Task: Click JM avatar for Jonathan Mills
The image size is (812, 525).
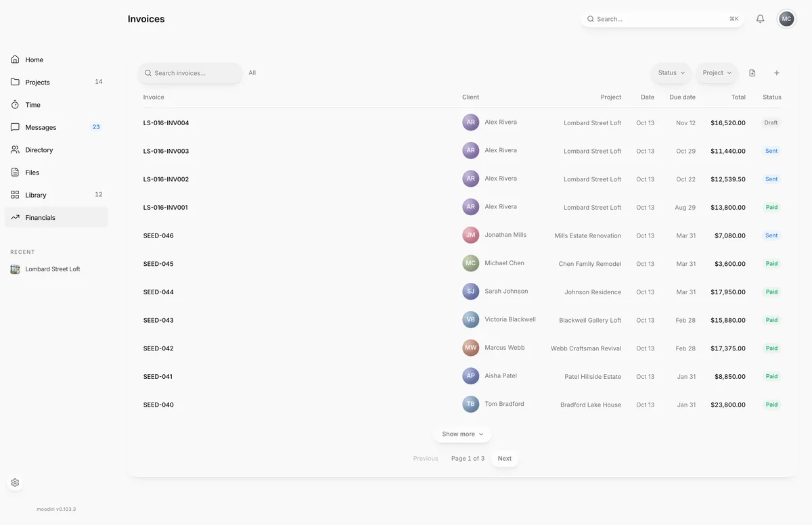Action: click(x=471, y=235)
